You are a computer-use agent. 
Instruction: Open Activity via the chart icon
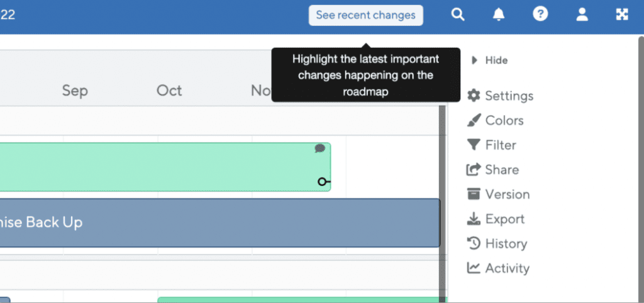pyautogui.click(x=474, y=268)
